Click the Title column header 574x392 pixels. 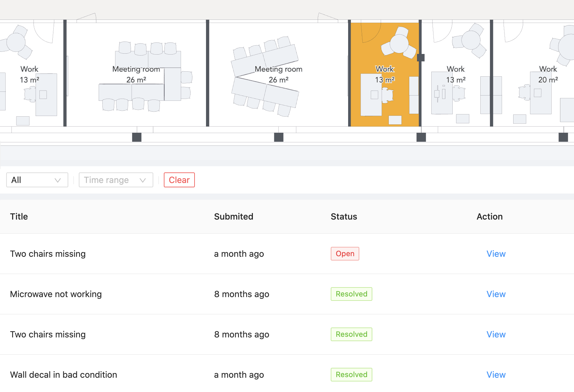pyautogui.click(x=19, y=216)
